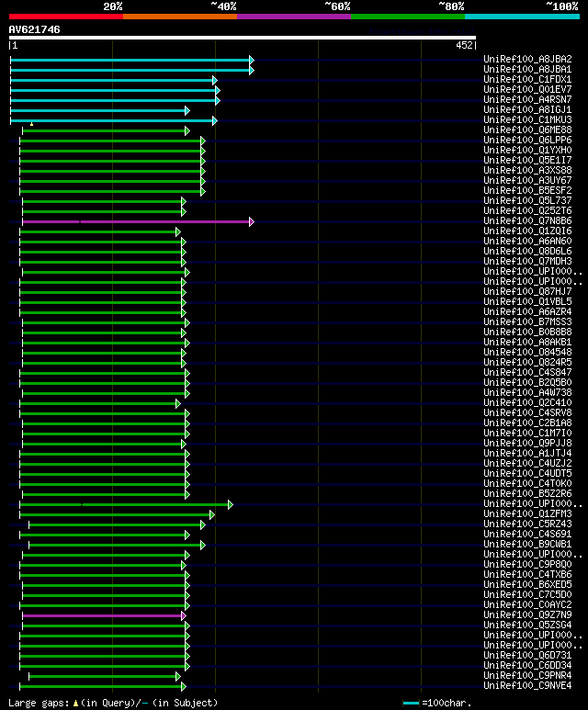The width and height of the screenshot is (588, 710).
Task: Select the UniRef100_B9CWB1 label
Action: point(527,545)
